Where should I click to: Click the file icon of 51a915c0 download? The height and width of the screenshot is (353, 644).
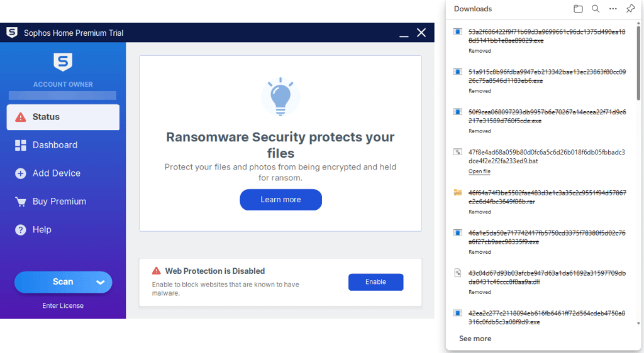point(458,72)
